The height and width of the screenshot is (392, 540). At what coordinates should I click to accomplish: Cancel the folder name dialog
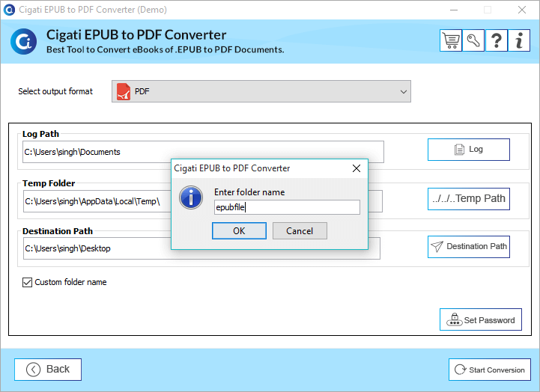[x=300, y=230]
